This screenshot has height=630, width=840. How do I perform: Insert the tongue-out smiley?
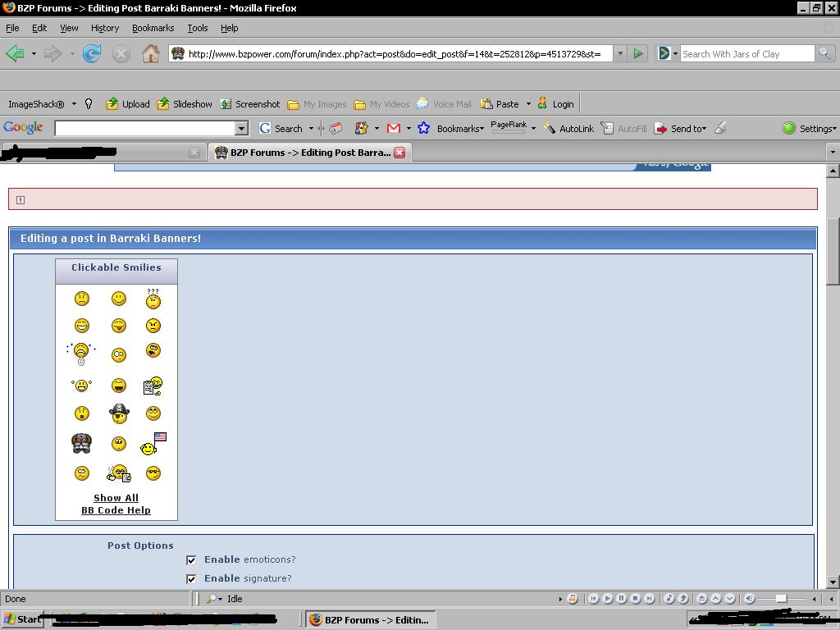pos(119,325)
